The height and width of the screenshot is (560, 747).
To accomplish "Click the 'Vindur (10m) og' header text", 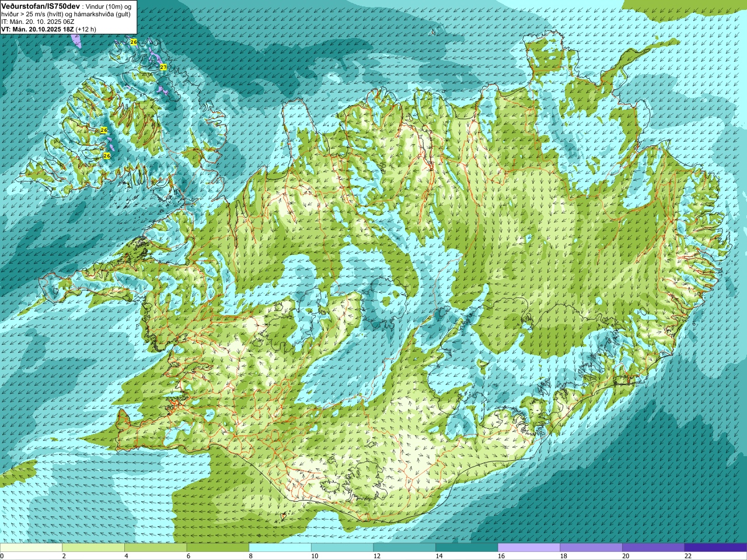I will 109,6.
